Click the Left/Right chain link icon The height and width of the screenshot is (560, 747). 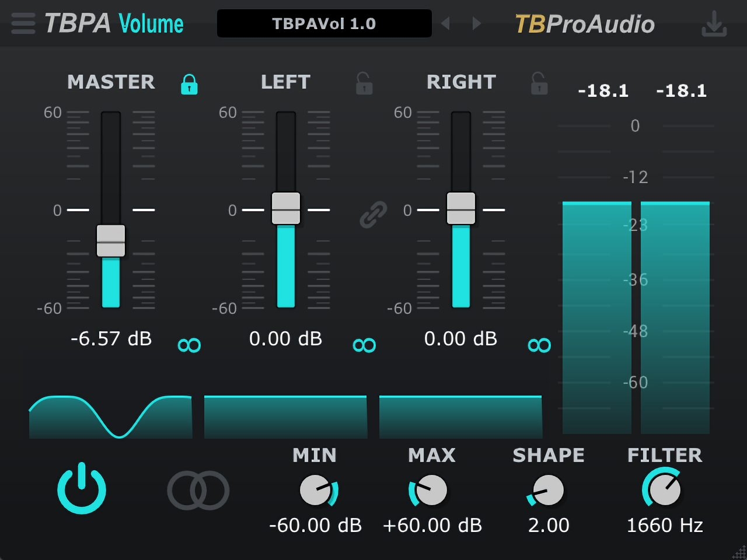point(373,214)
